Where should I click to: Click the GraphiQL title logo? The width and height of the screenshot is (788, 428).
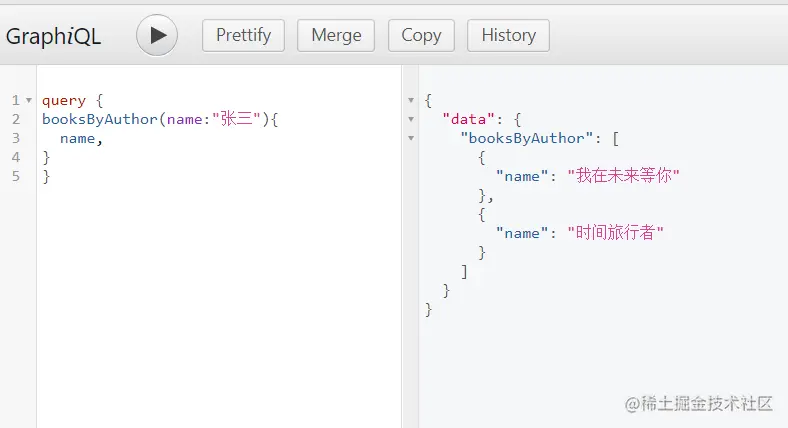pos(54,36)
